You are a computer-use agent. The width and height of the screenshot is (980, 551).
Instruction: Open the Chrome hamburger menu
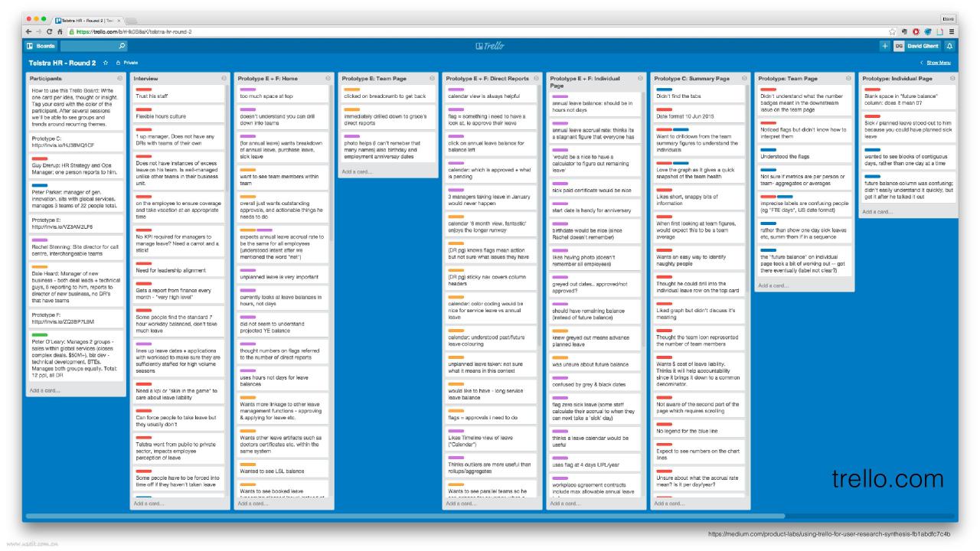(x=952, y=31)
